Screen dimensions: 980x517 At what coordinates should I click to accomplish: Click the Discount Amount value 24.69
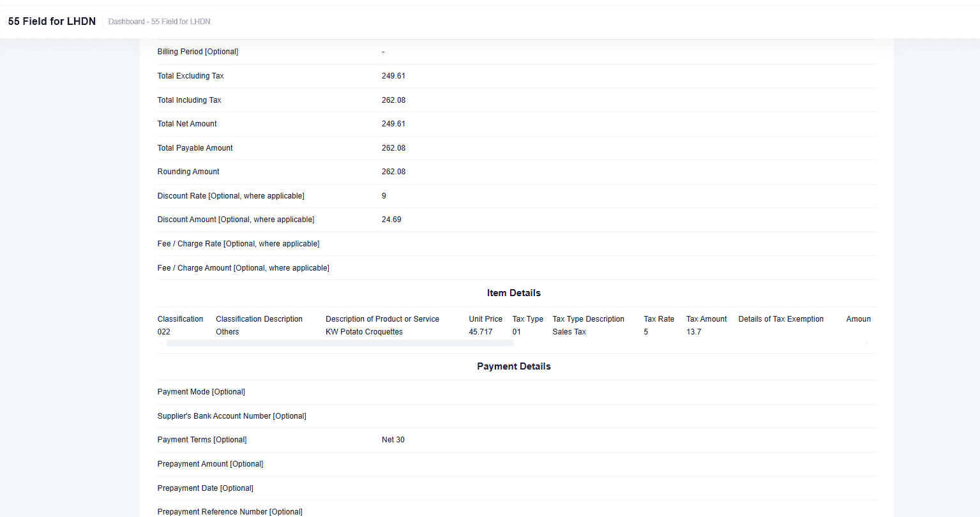click(x=391, y=220)
